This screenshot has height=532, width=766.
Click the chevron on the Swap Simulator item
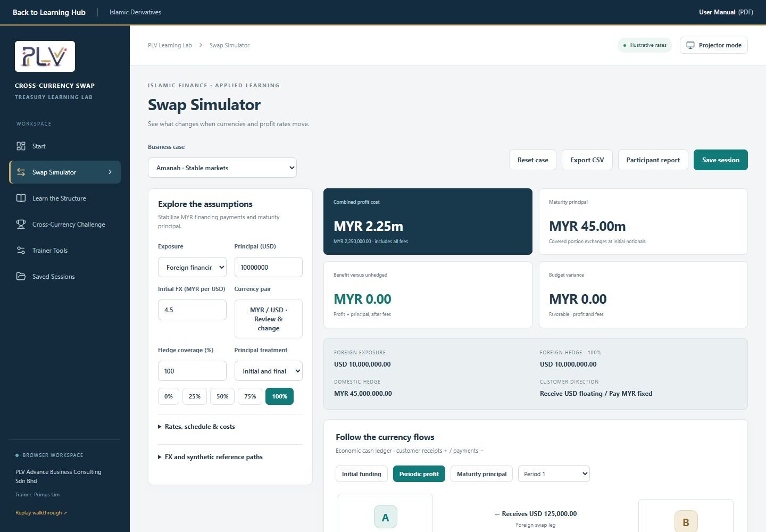coord(110,172)
